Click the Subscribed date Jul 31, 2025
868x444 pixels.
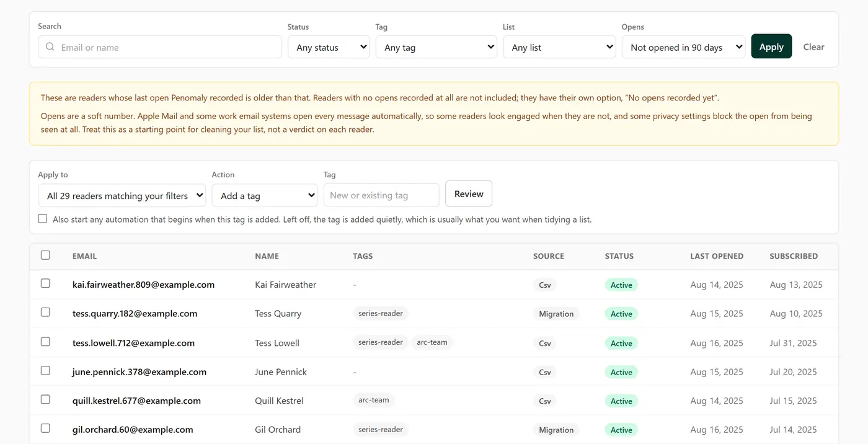tap(794, 343)
